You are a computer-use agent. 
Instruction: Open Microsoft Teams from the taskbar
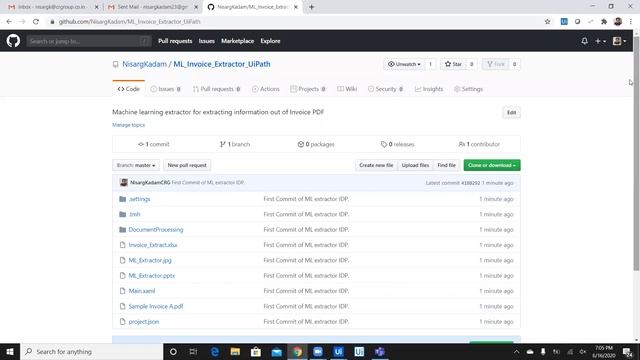click(x=380, y=351)
